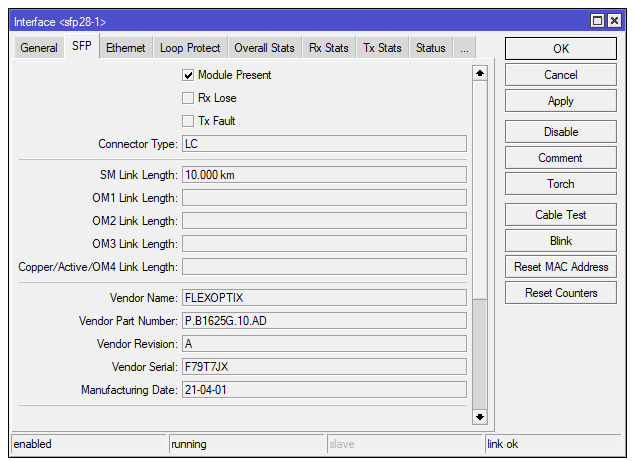
Task: Open the Loop Protect tab
Action: click(190, 48)
